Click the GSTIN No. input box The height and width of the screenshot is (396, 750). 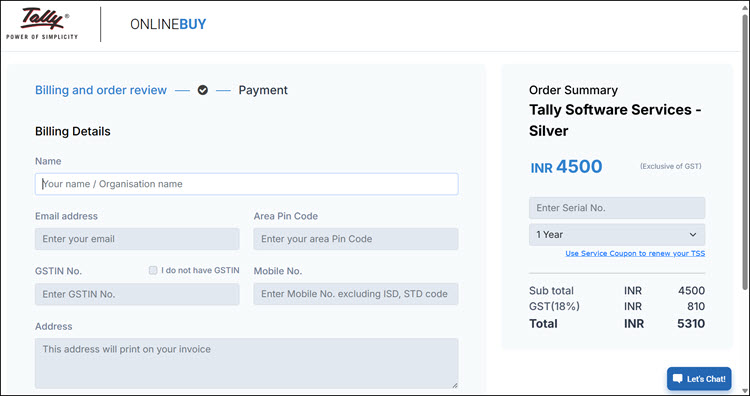coord(137,294)
